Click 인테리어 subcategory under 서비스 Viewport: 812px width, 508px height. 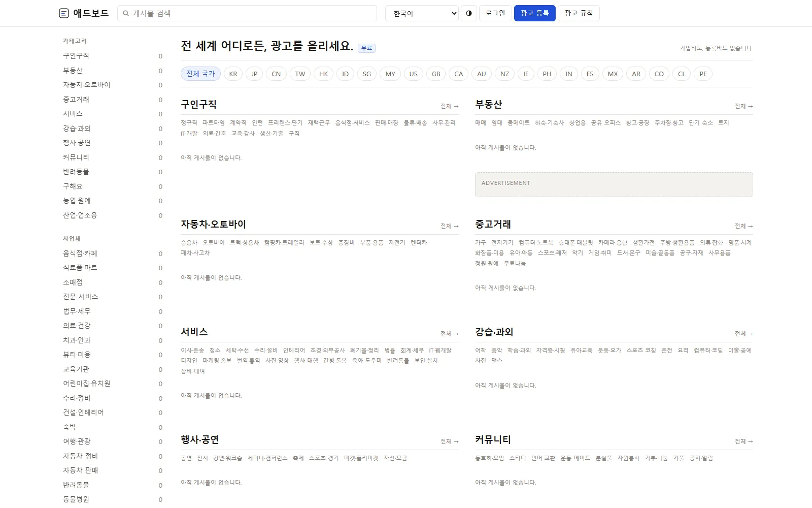[x=294, y=351]
